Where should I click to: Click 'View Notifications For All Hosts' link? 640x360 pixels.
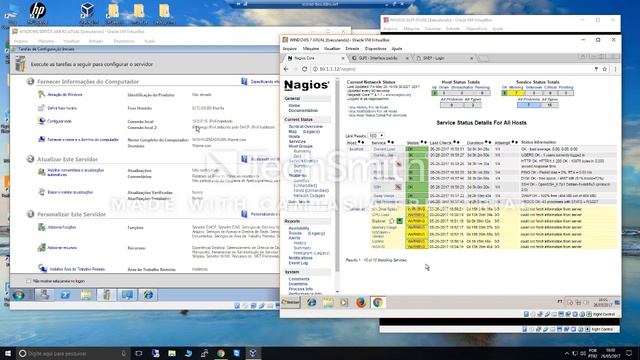click(x=372, y=111)
